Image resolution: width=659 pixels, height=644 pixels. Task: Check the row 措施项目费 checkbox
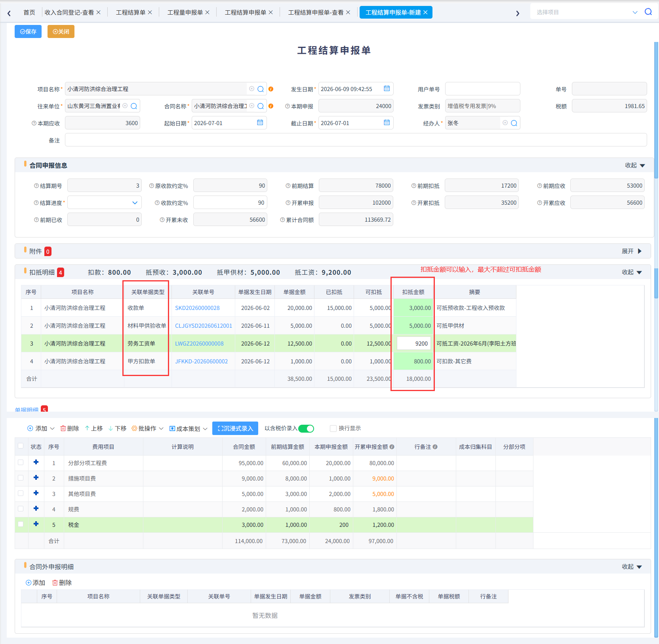pyautogui.click(x=21, y=477)
